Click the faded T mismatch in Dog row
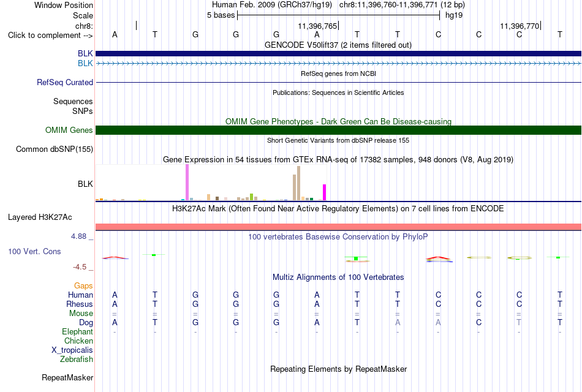Screen dimensions: 582x392 tap(519, 323)
